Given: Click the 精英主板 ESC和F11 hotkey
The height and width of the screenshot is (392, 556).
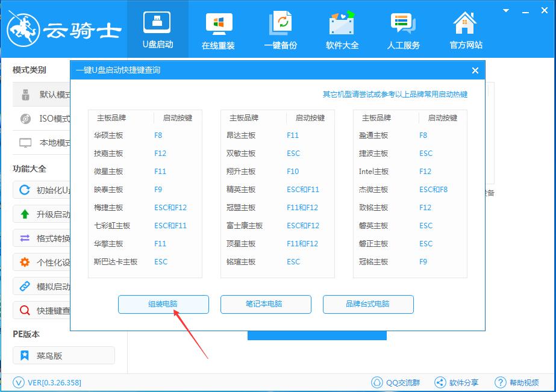Looking at the screenshot, I should coord(303,190).
